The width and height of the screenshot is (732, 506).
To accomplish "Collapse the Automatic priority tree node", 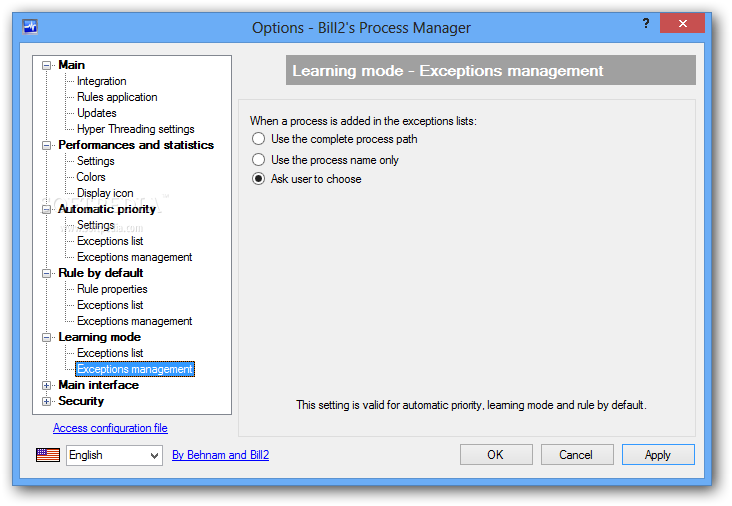I will [x=46, y=209].
